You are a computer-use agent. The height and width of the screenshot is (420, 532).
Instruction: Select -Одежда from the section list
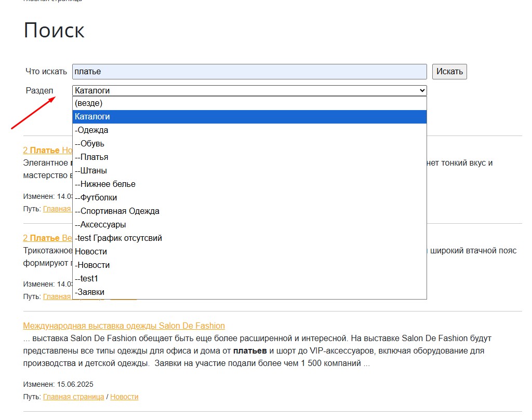point(91,130)
